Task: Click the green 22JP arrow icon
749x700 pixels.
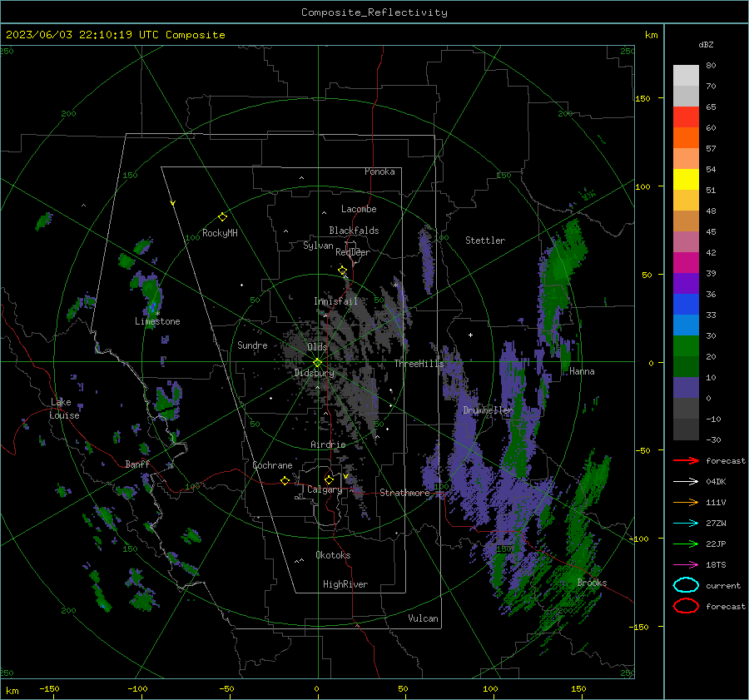Action: click(686, 544)
